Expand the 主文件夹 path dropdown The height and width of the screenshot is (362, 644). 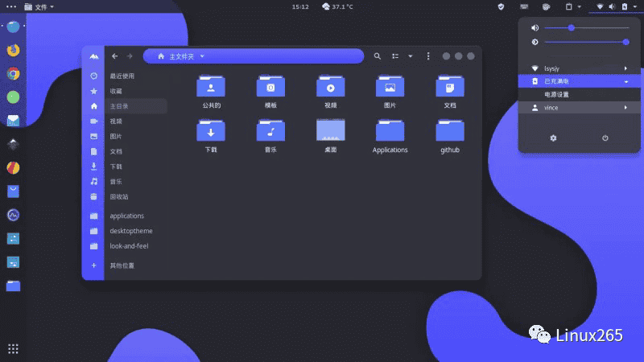[202, 56]
